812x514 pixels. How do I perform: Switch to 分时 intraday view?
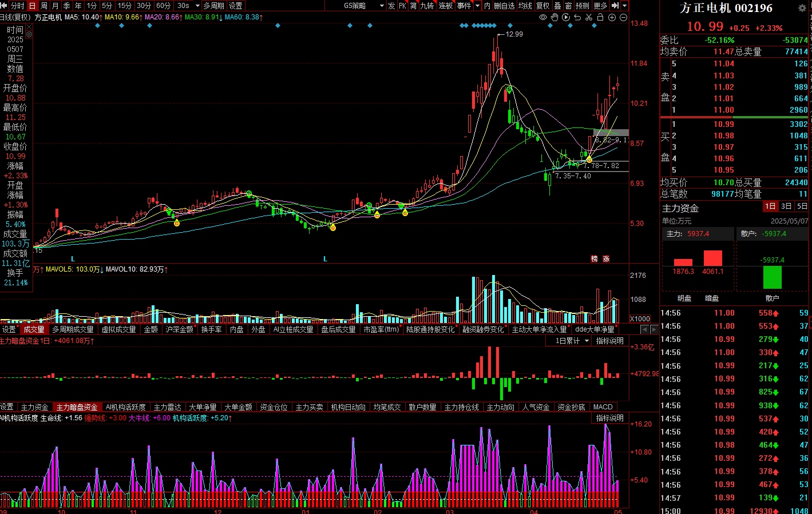(x=17, y=6)
